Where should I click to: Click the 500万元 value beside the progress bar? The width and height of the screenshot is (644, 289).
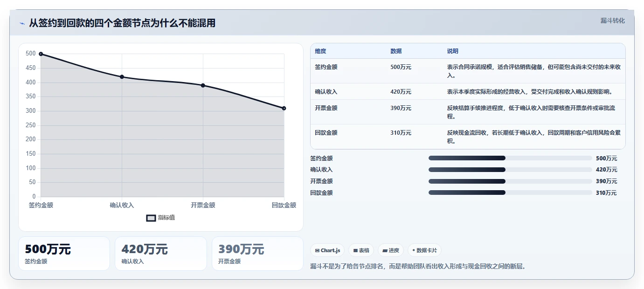[606, 158]
